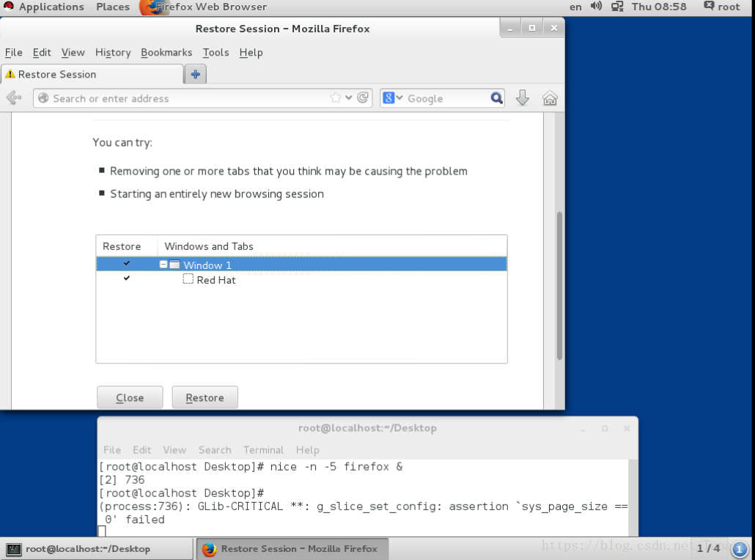The image size is (755, 560).
Task: Open the Firefox View menu
Action: 73,52
